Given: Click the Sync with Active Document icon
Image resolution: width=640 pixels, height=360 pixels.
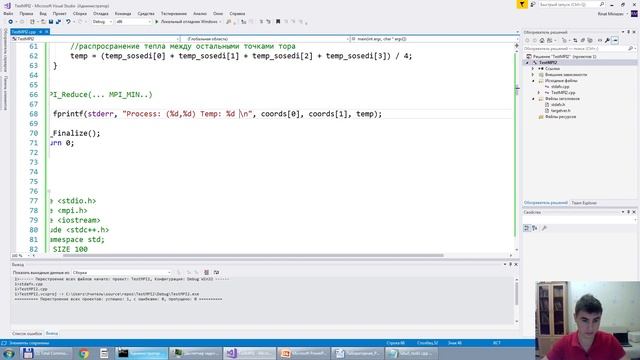Looking at the screenshot, I should tap(575, 40).
